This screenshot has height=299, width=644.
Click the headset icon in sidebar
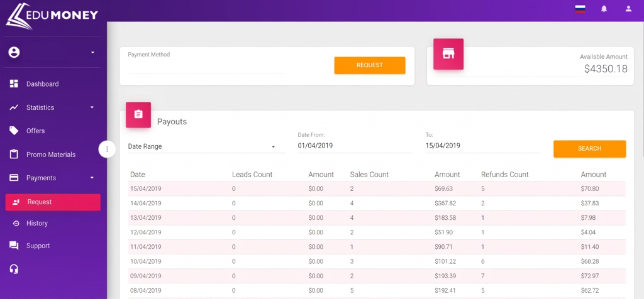click(x=14, y=269)
